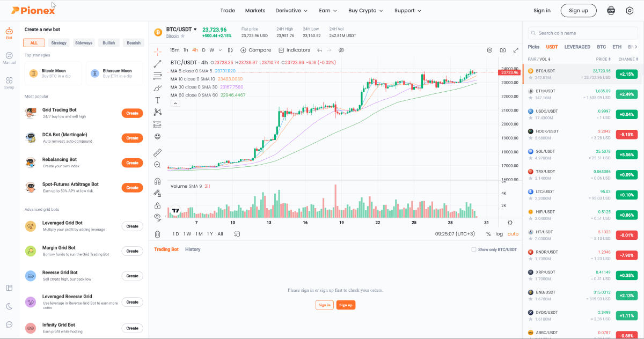Collapse the indicator legend chevron

tap(175, 103)
